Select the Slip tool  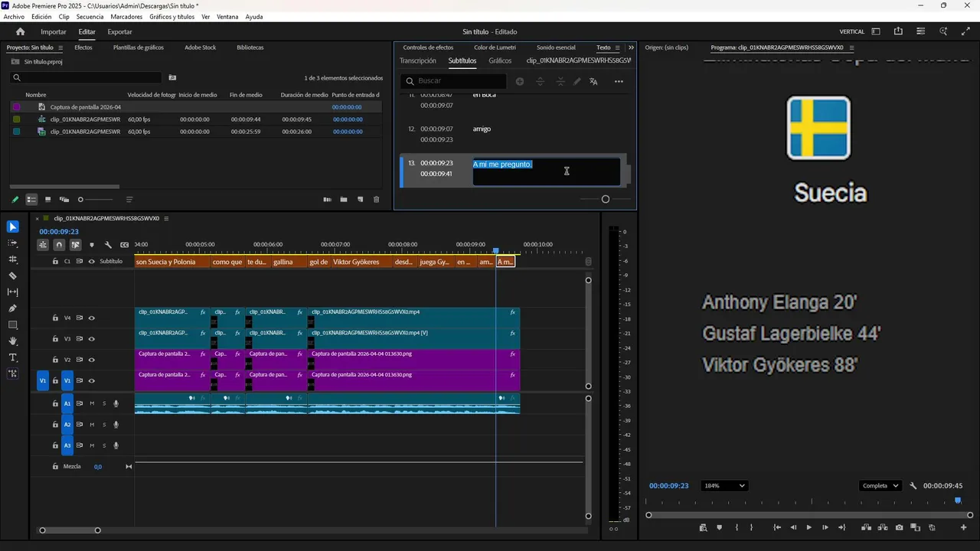pyautogui.click(x=13, y=292)
